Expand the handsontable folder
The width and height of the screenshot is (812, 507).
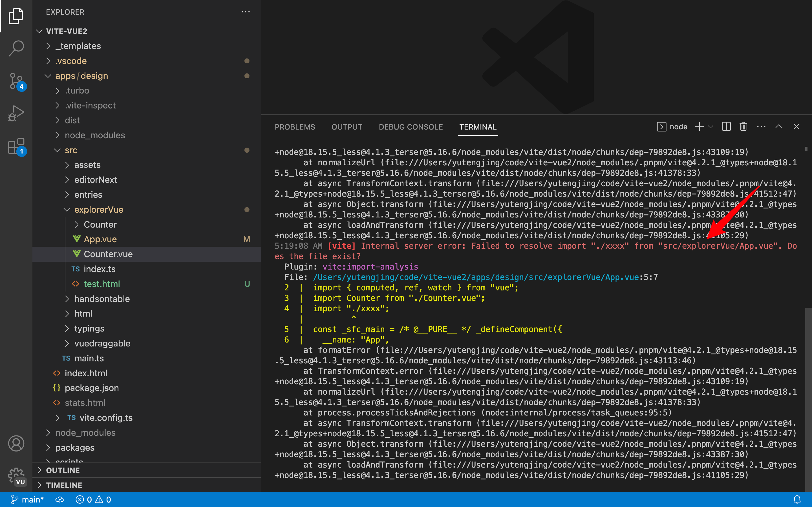click(102, 299)
